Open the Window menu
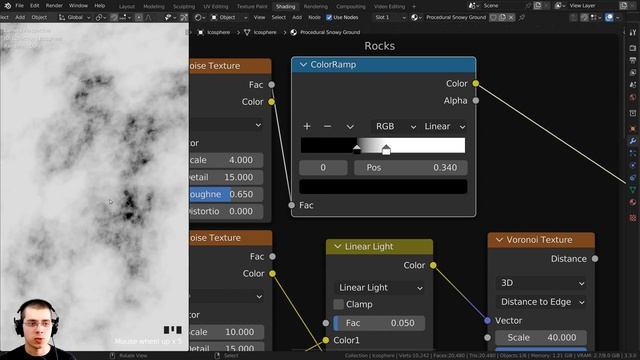 (x=78, y=6)
